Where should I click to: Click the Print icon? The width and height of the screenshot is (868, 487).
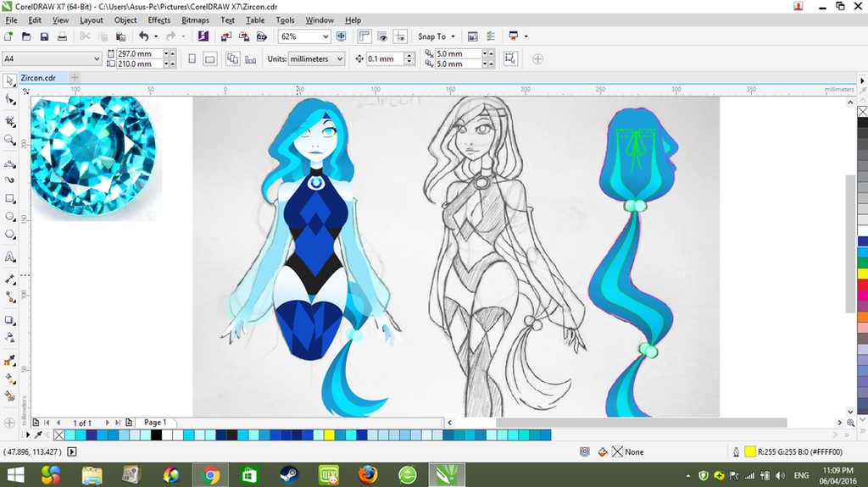(x=62, y=36)
